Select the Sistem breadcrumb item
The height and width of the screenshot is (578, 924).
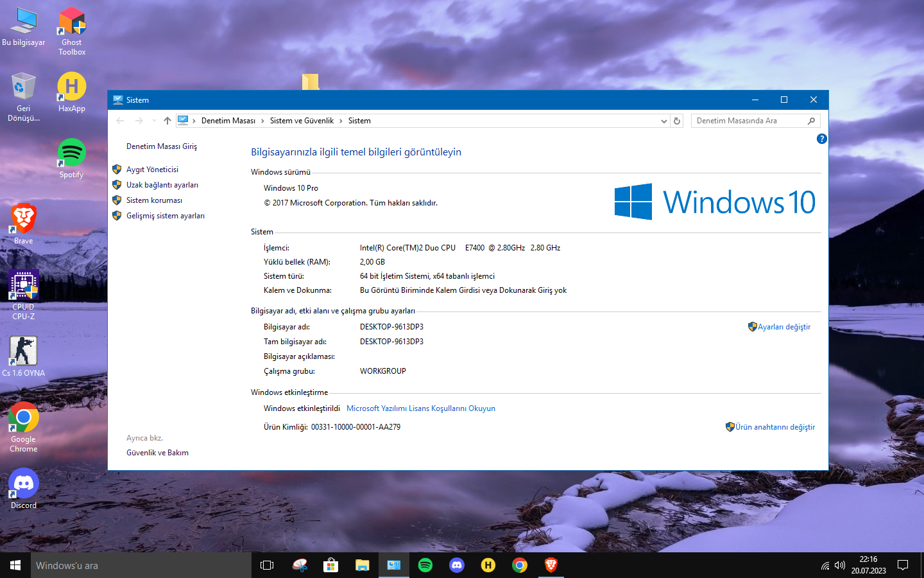[359, 121]
